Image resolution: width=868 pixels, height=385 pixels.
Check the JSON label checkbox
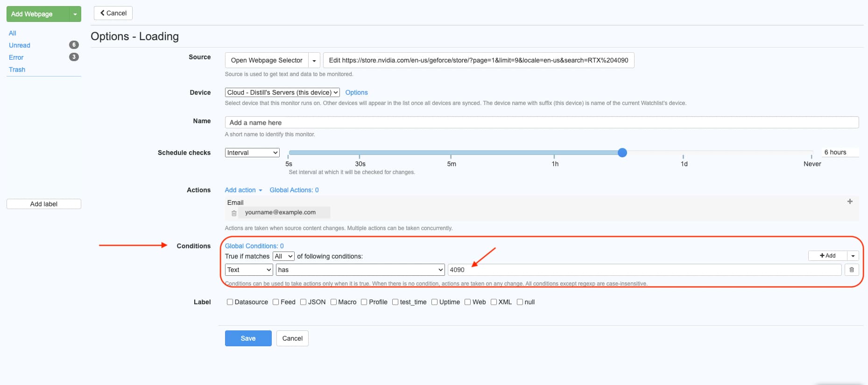(x=303, y=302)
